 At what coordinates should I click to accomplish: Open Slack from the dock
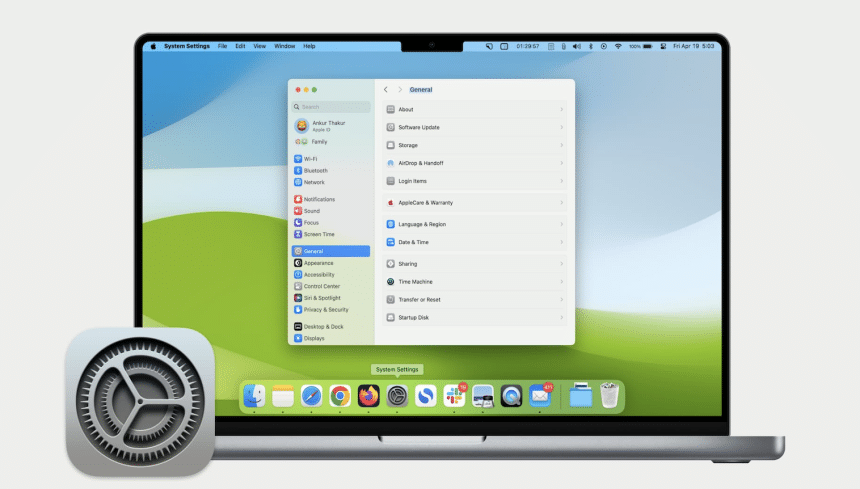[x=454, y=396]
